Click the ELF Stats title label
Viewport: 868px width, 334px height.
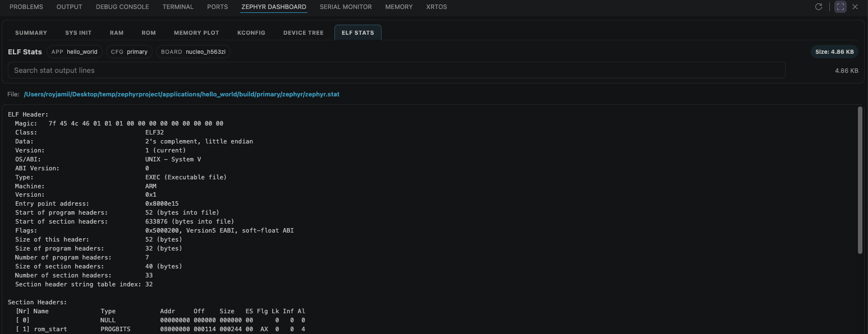(25, 52)
